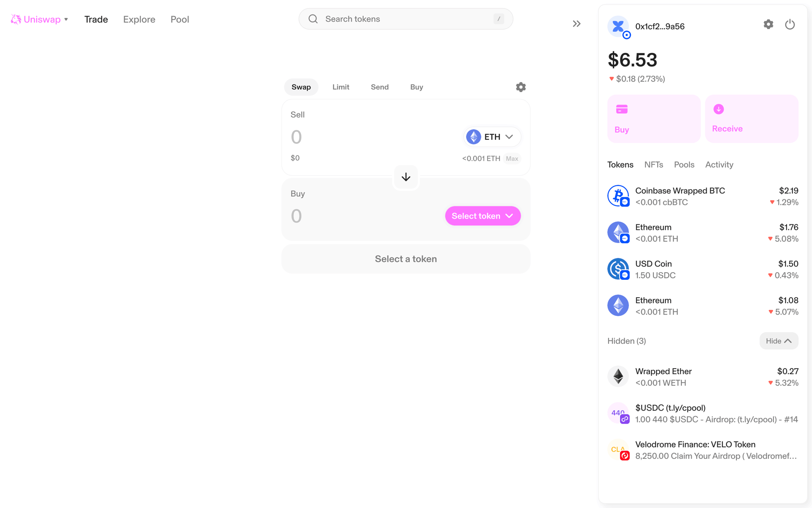Switch to the NFTs tab
The height and width of the screenshot is (508, 812).
pos(653,165)
